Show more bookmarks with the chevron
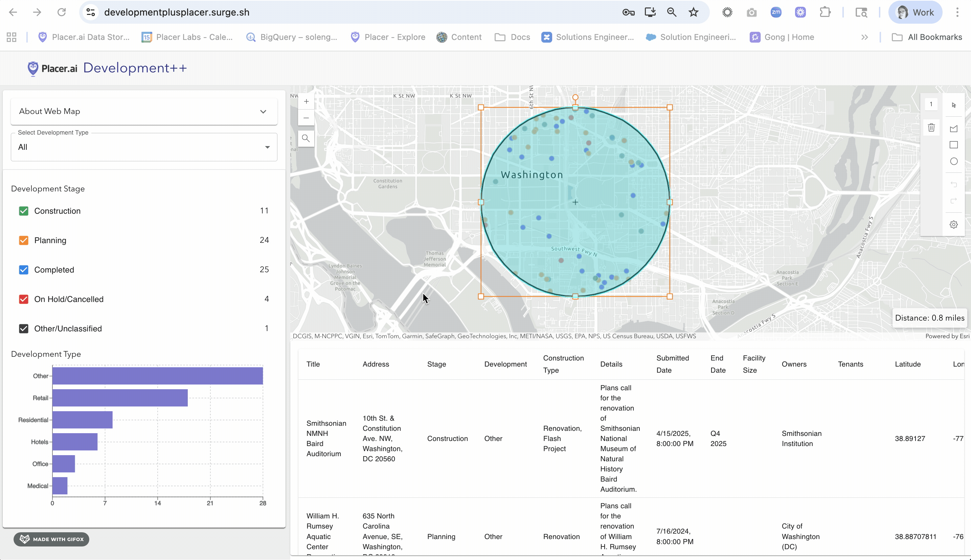Image resolution: width=971 pixels, height=560 pixels. pyautogui.click(x=864, y=37)
